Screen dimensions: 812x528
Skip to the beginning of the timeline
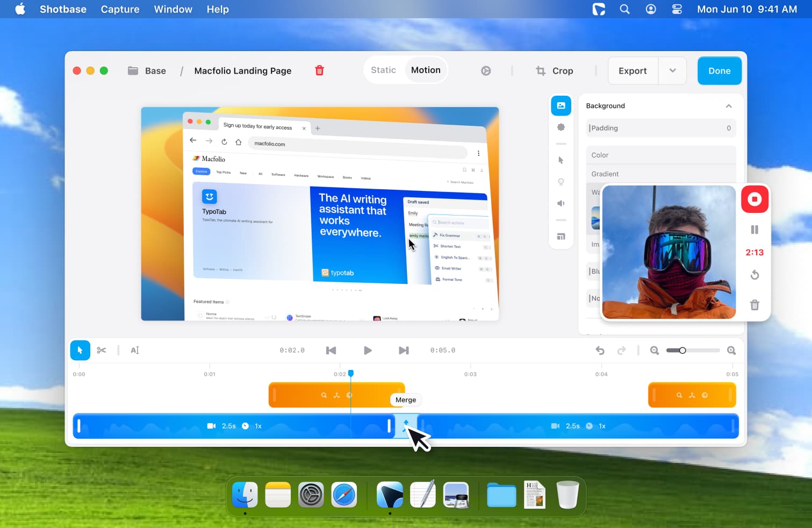point(331,351)
